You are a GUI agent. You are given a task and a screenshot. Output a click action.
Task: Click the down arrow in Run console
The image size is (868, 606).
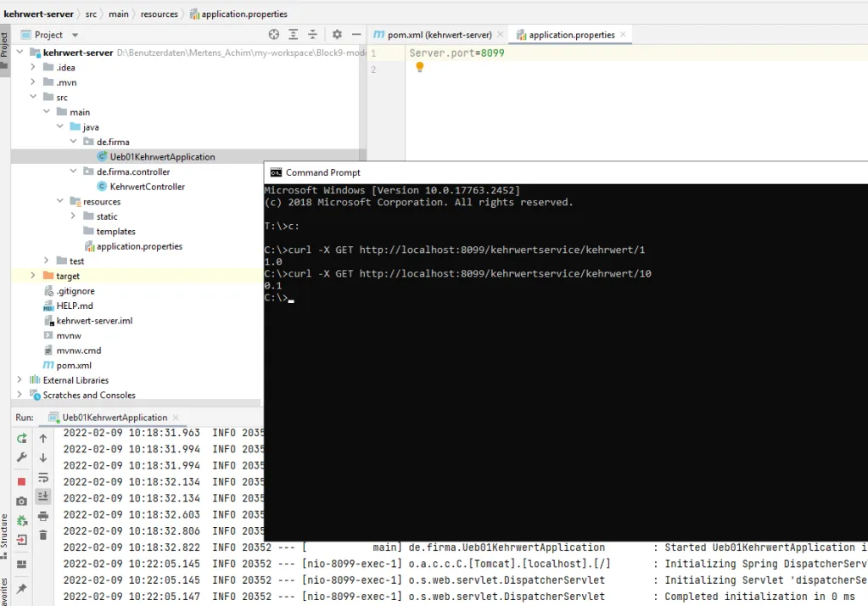(x=43, y=457)
